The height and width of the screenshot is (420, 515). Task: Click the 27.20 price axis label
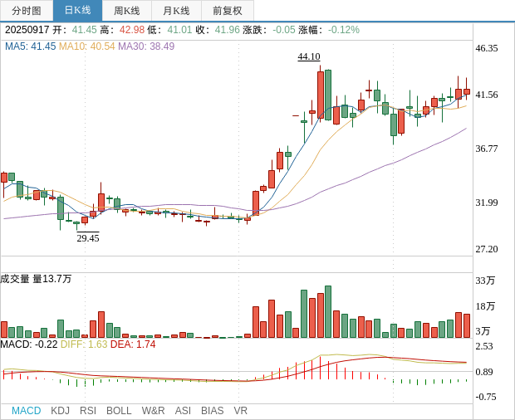click(487, 249)
